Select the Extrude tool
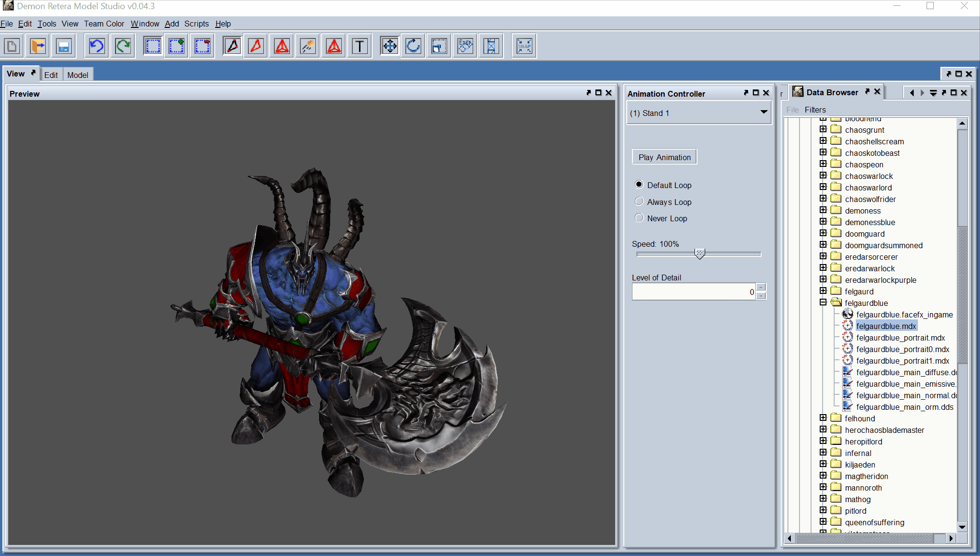 coord(465,46)
